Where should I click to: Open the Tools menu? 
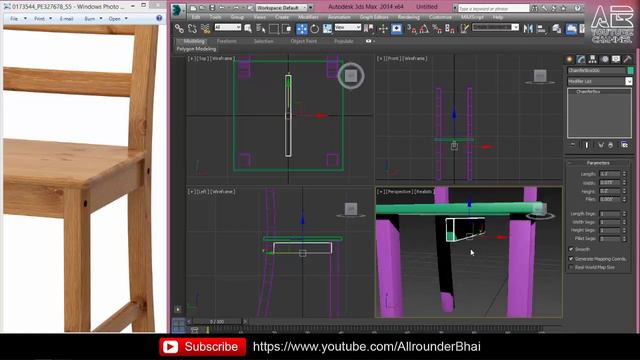coord(215,18)
